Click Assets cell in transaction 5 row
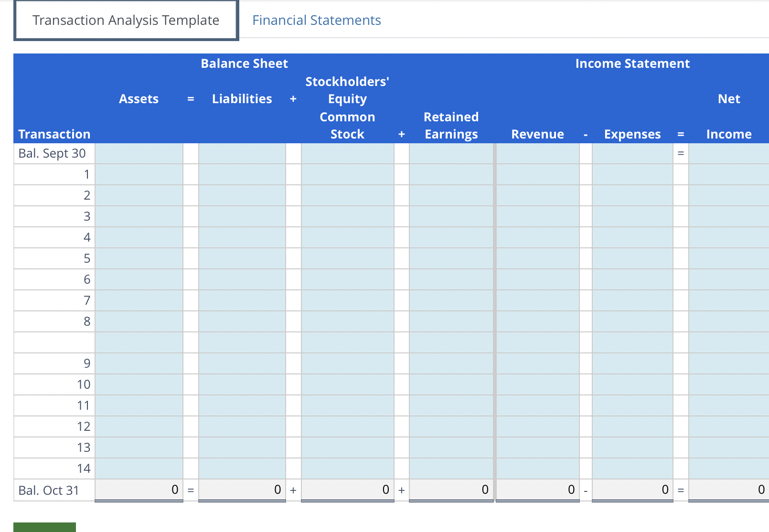Image resolution: width=769 pixels, height=532 pixels. [x=139, y=258]
